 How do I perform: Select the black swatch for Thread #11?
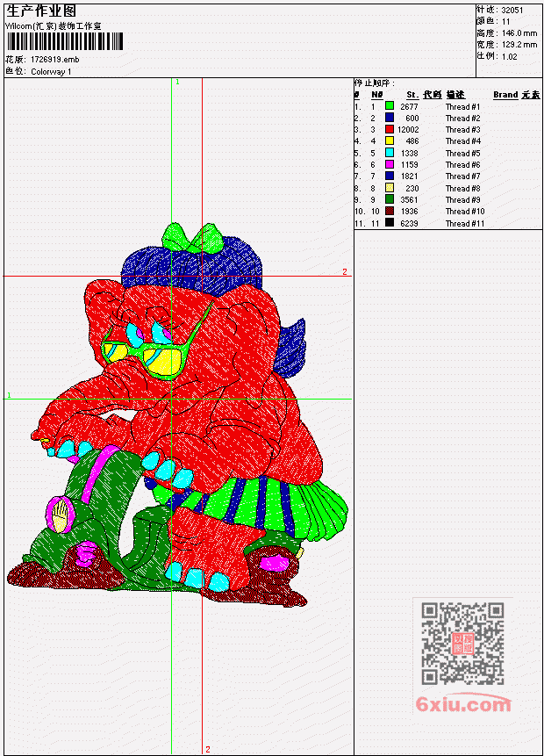coord(390,223)
